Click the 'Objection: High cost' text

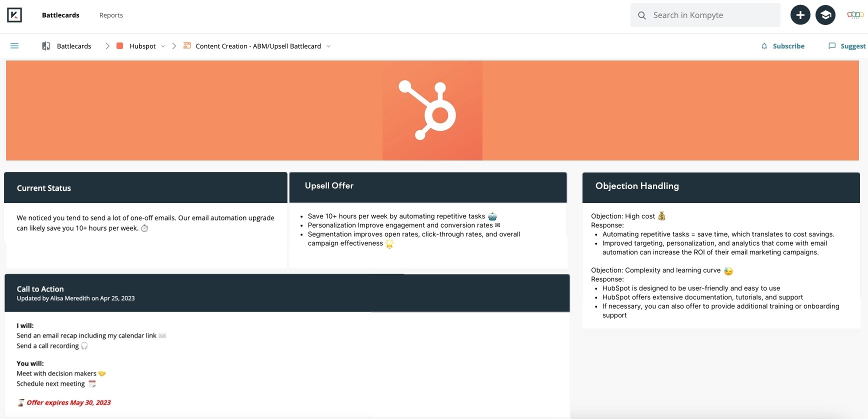click(x=623, y=216)
